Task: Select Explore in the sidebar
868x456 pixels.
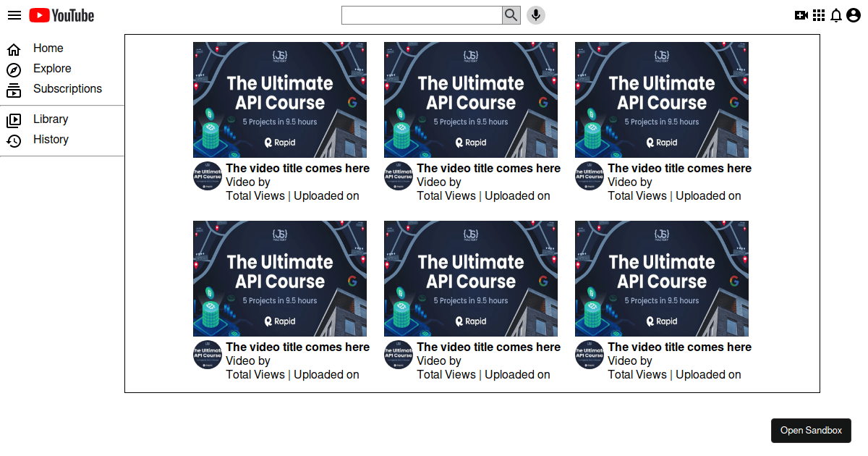Action: (52, 69)
